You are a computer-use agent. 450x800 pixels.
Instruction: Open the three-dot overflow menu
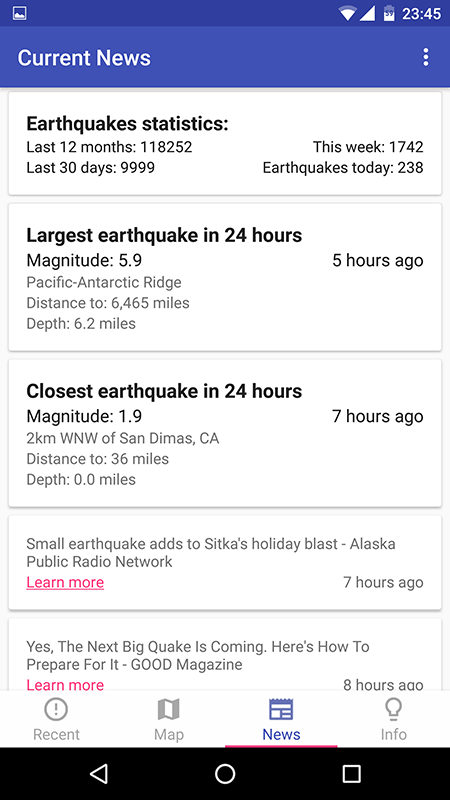pos(426,57)
